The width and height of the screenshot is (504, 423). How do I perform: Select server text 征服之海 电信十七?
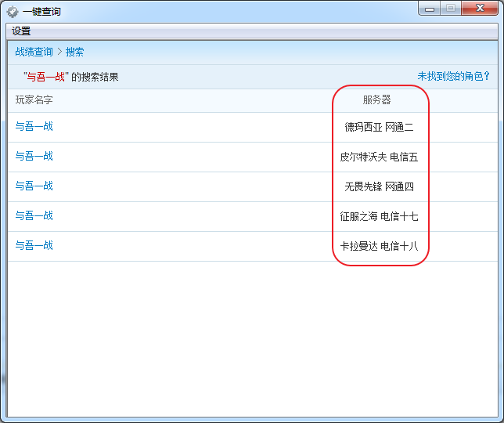pos(379,216)
